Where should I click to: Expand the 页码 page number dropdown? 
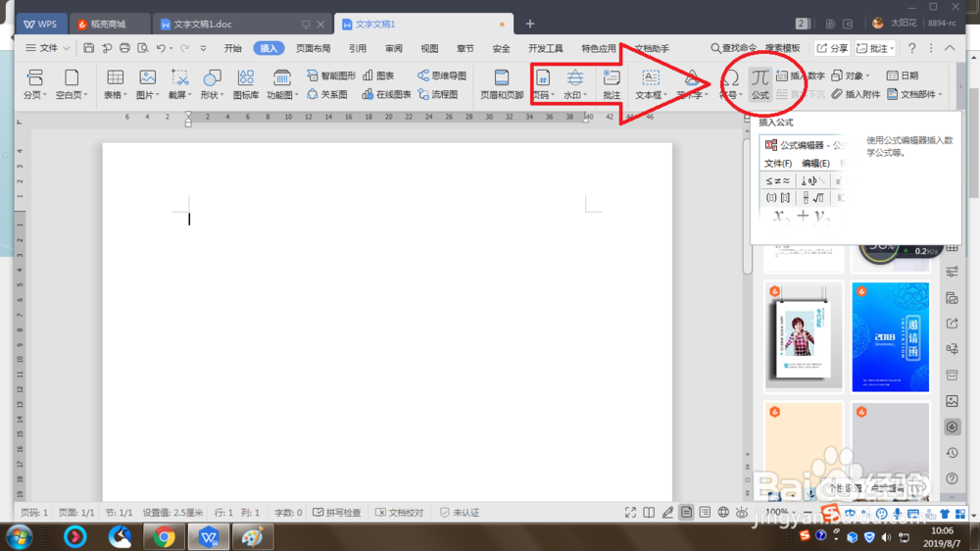pyautogui.click(x=553, y=95)
